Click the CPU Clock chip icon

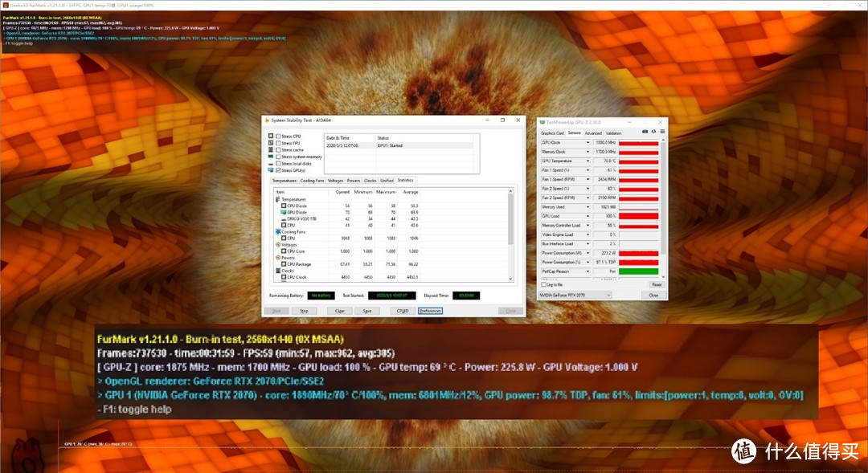pyautogui.click(x=284, y=277)
